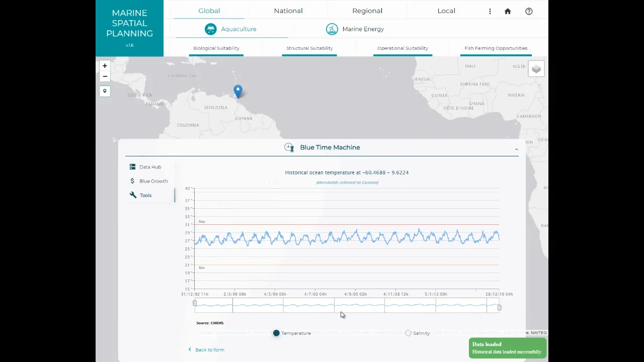The height and width of the screenshot is (362, 644).
Task: Zoom in on the map
Action: pyautogui.click(x=105, y=66)
